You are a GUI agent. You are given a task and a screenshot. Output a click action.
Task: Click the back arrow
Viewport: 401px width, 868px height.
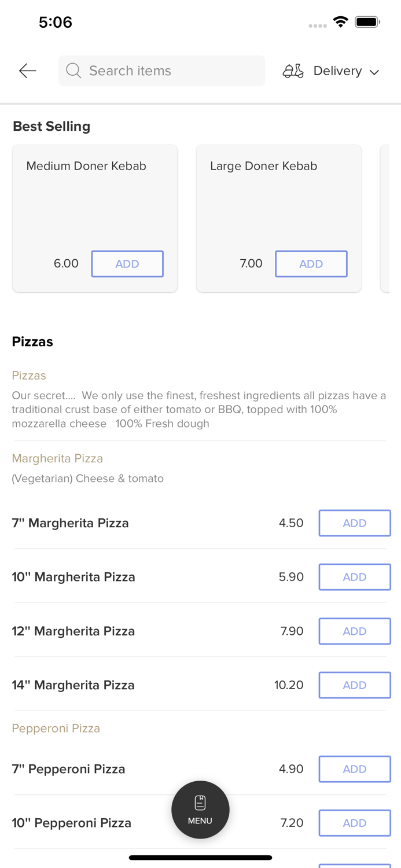click(x=27, y=71)
